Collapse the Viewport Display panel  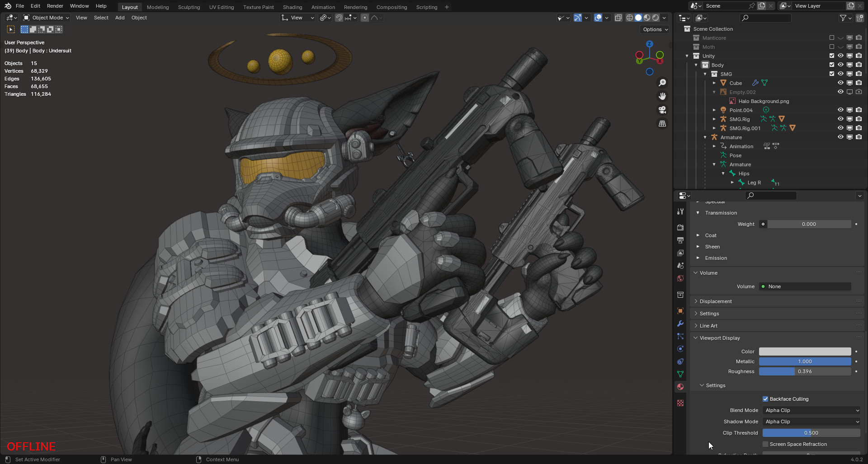point(696,338)
